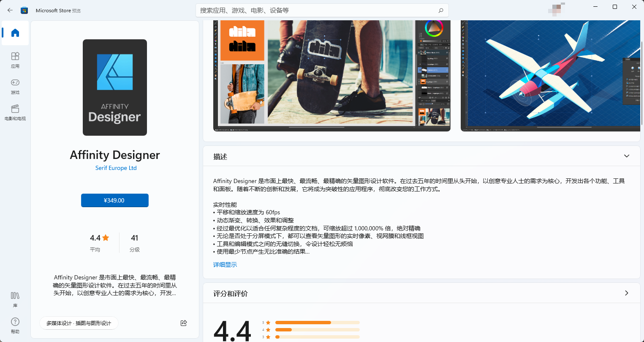The height and width of the screenshot is (342, 644).
Task: Open the 电影和电视 section
Action: 15,112
